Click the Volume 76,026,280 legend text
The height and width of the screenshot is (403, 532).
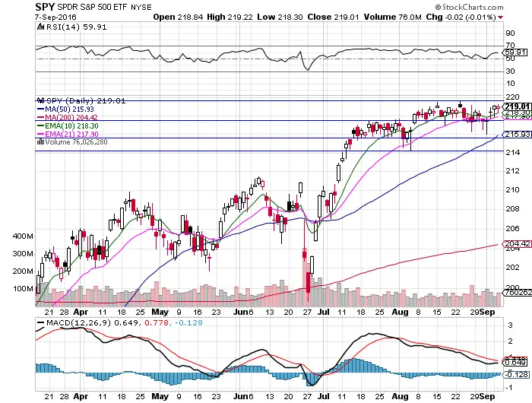76,142
